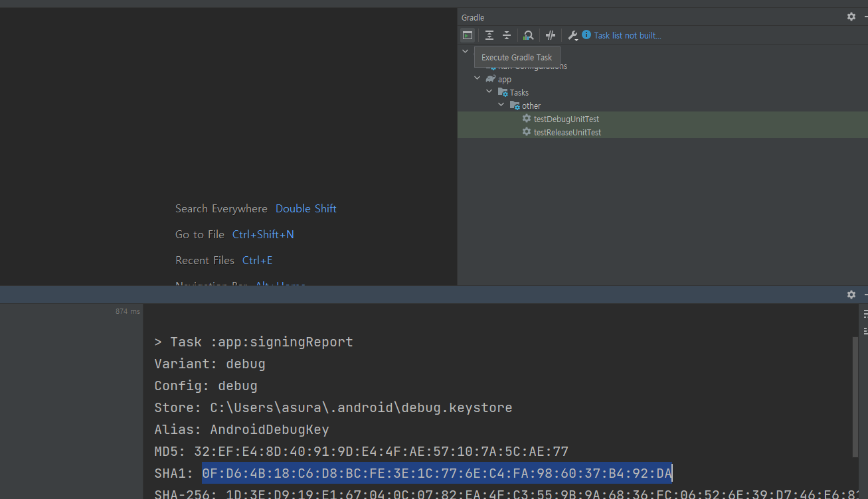Click the Execute Gradle Task icon
This screenshot has height=499, width=868.
(468, 35)
